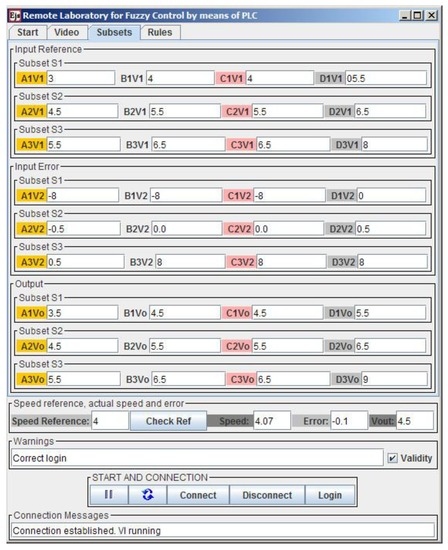Click the B2V2 input field
Screen dimensions: 448x550
pyautogui.click(x=187, y=229)
